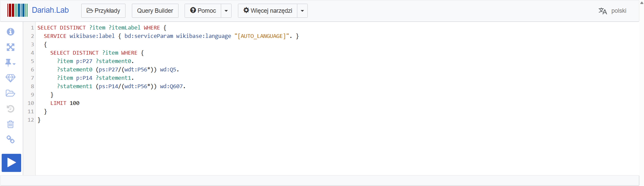Clear the query with trash icon
Screen dimensions: 644x186
[11, 124]
